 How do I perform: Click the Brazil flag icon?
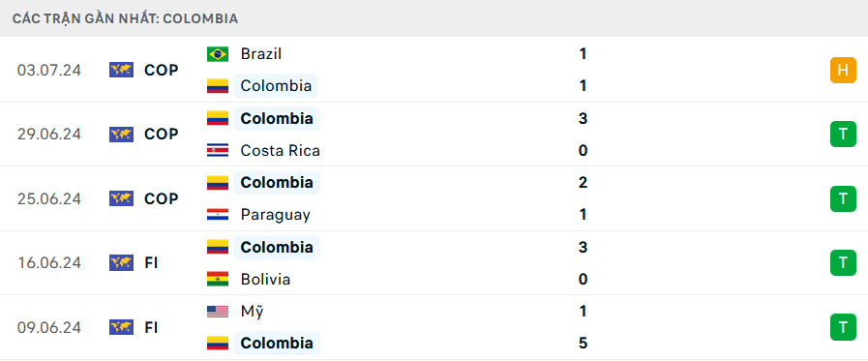[x=218, y=53]
